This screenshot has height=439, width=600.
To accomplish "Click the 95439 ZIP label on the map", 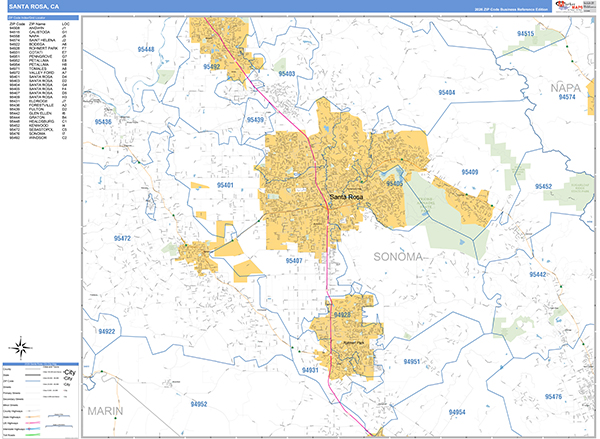I will [x=255, y=120].
